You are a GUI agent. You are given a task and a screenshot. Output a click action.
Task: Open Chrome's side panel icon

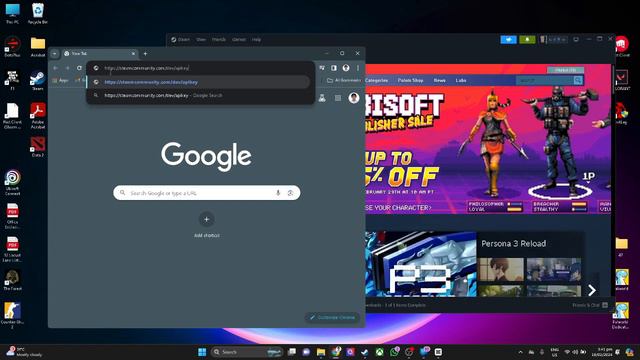[334, 68]
